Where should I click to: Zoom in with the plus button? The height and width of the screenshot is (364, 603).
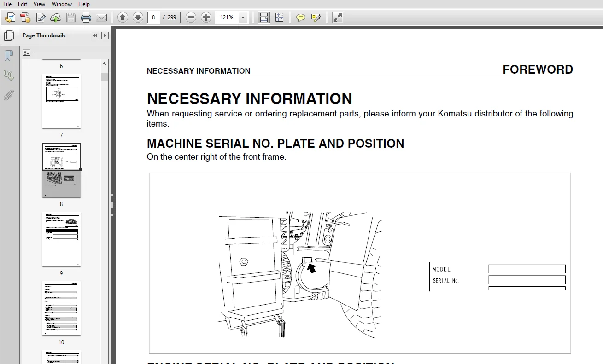(206, 17)
